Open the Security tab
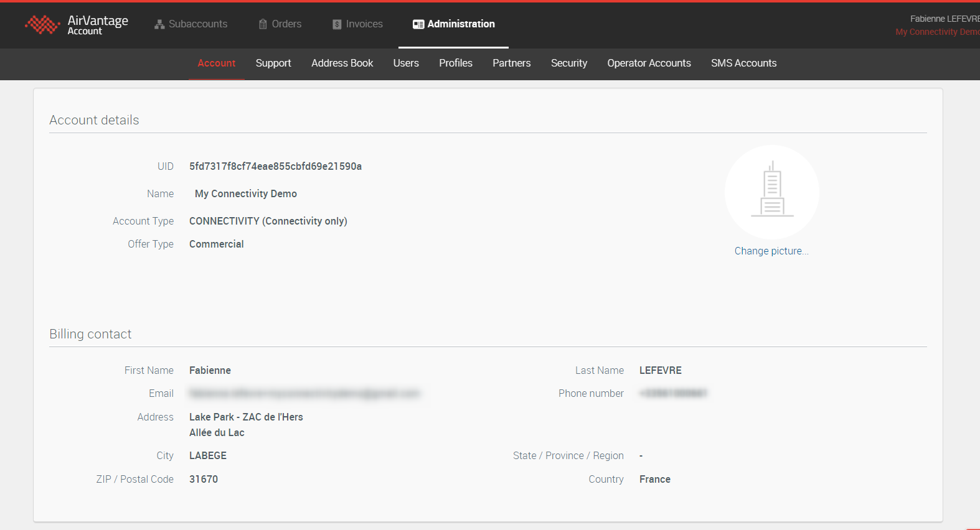 click(568, 63)
